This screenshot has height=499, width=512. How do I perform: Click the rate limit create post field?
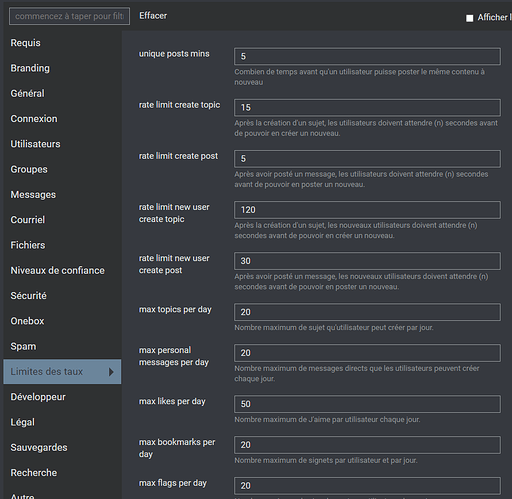(x=367, y=159)
